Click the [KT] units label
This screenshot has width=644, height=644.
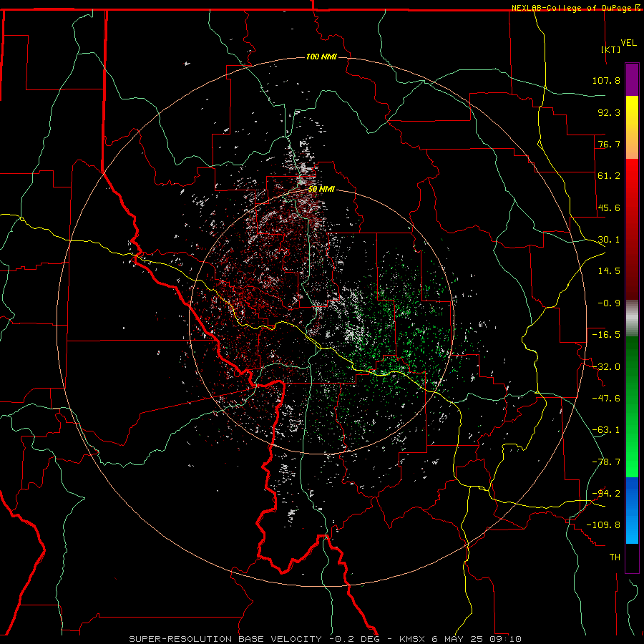(611, 49)
